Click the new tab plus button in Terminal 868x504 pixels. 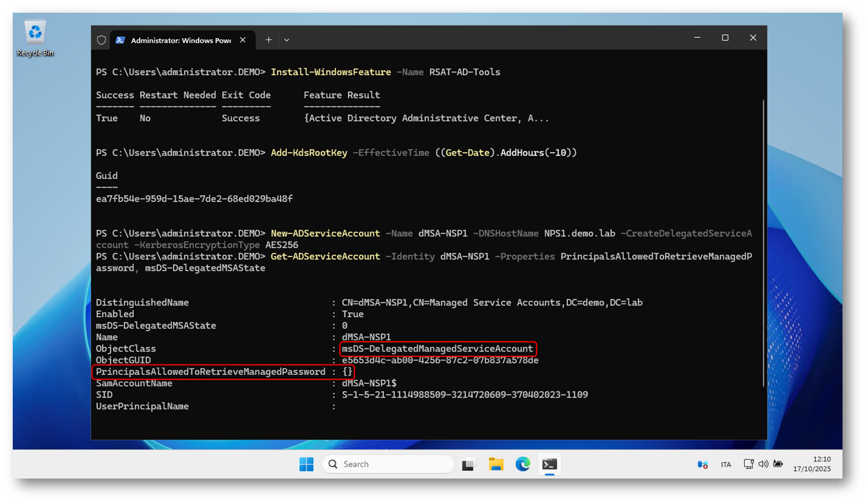(268, 40)
